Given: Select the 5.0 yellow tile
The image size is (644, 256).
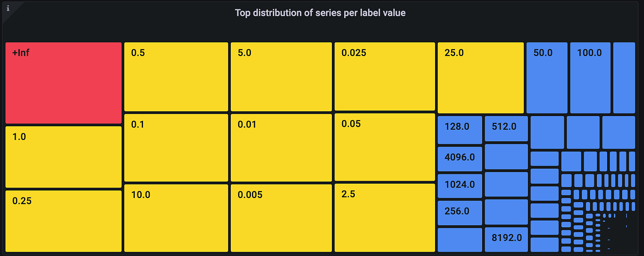Looking at the screenshot, I should pyautogui.click(x=281, y=77).
